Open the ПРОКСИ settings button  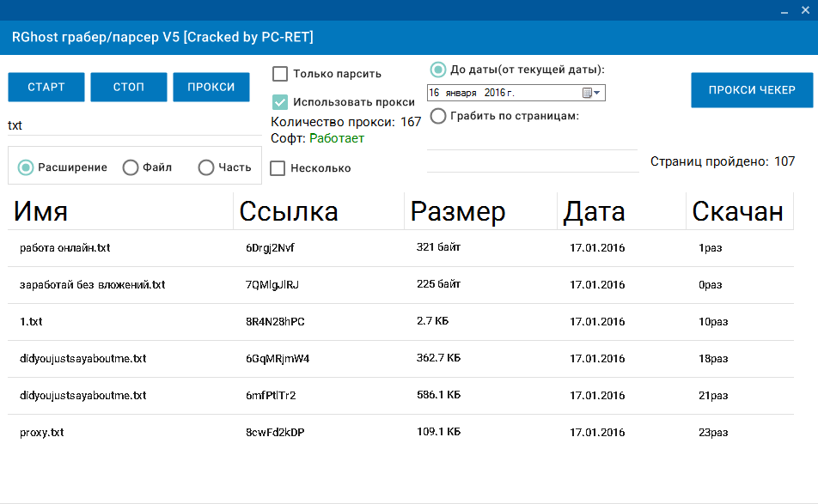[211, 88]
